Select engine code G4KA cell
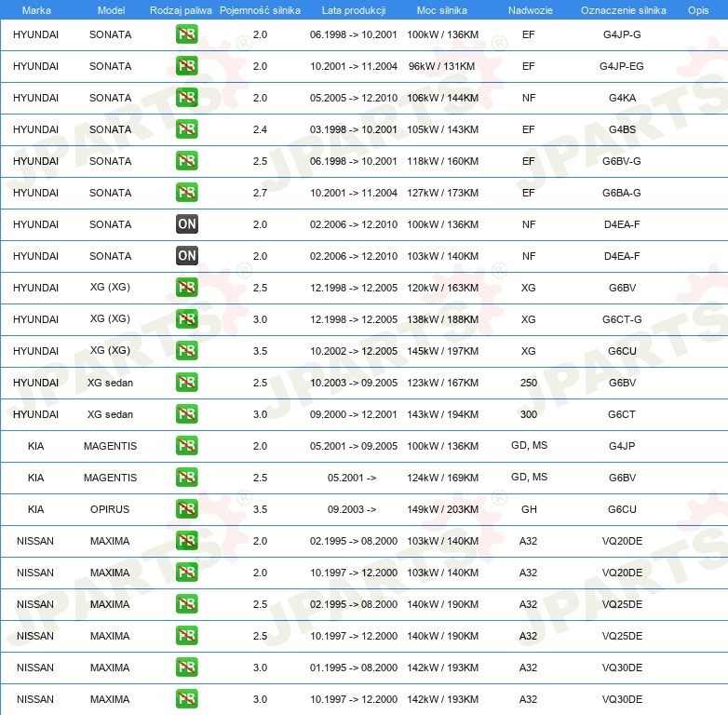 pos(622,98)
